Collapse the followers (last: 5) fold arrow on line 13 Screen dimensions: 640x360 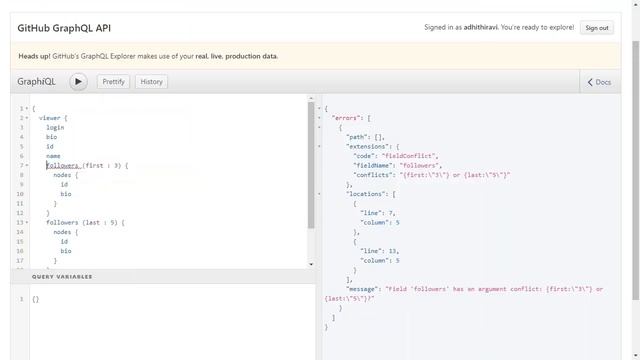pos(27,222)
